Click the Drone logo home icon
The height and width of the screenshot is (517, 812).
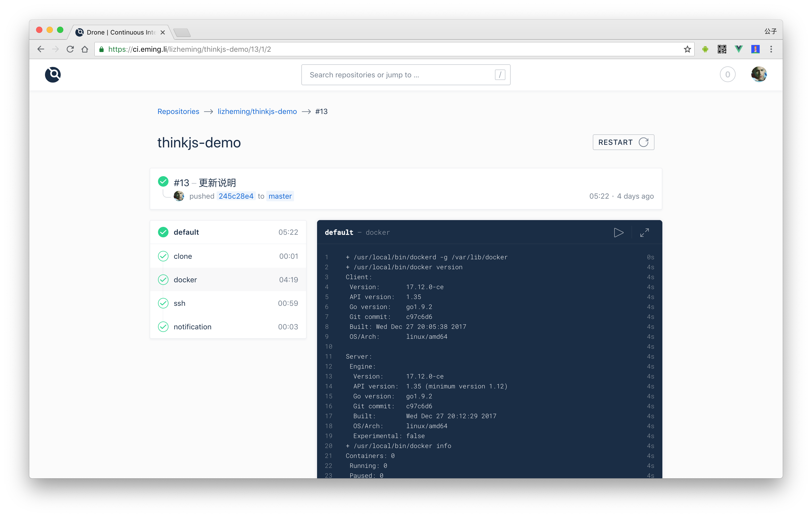(53, 74)
